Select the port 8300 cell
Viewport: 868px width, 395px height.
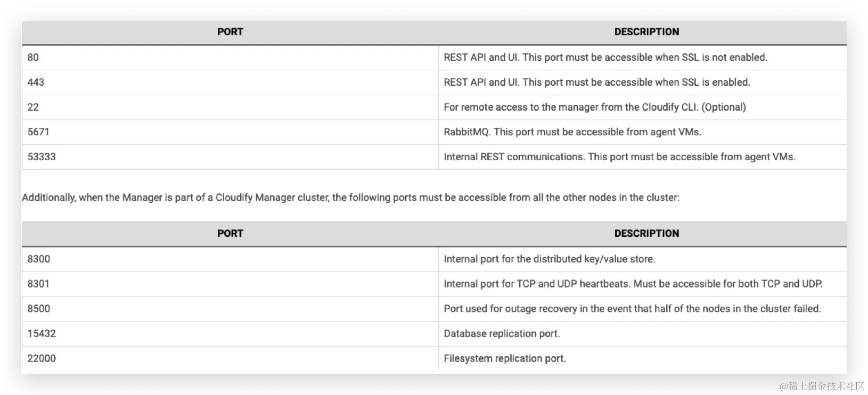pos(230,259)
